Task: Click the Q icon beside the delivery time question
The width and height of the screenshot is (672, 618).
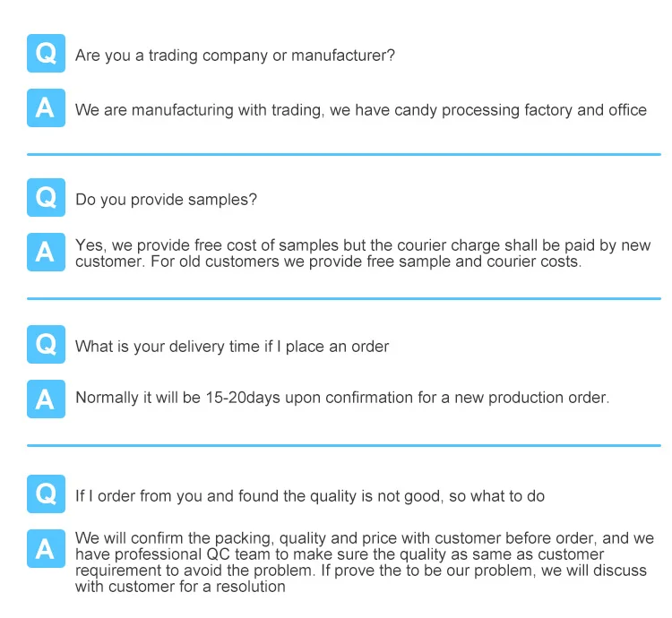Action: coord(46,346)
